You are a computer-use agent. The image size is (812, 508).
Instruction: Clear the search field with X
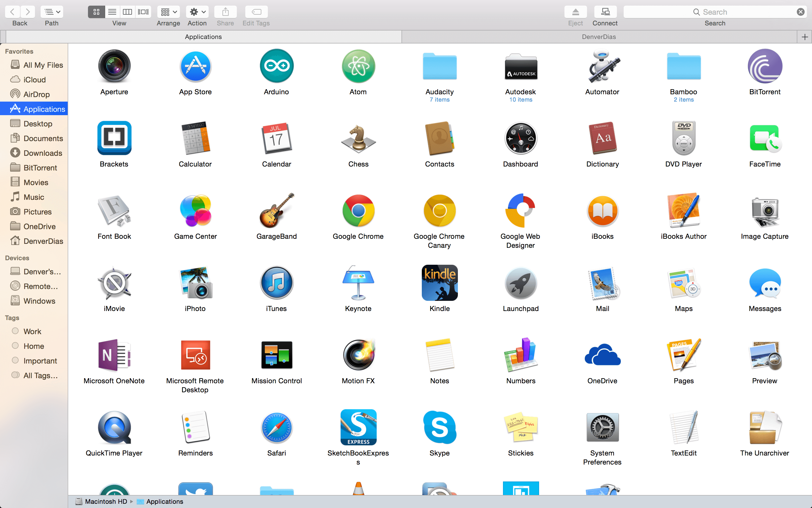[x=801, y=12]
